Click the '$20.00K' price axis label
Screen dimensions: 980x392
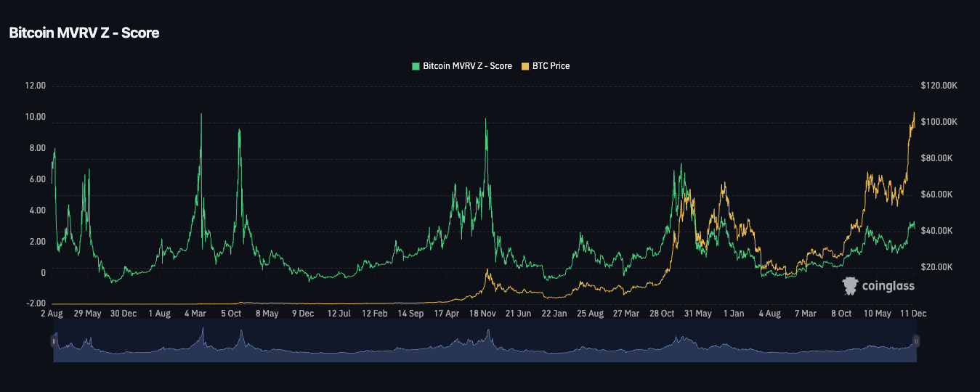[x=937, y=267]
